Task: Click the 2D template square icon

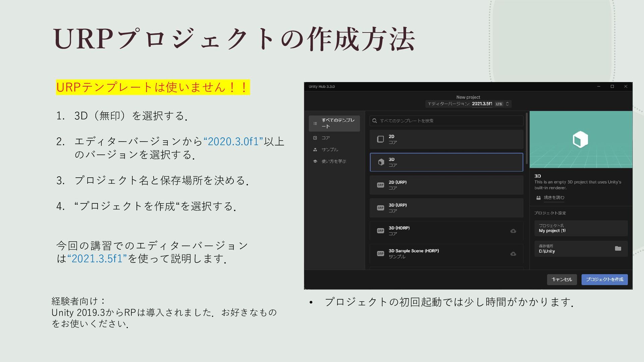Action: 380,139
